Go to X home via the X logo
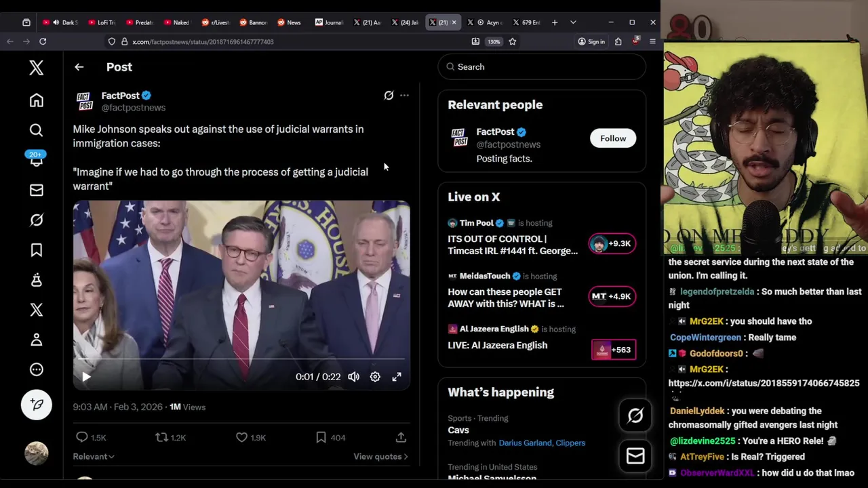This screenshot has height=488, width=868. coord(37,67)
